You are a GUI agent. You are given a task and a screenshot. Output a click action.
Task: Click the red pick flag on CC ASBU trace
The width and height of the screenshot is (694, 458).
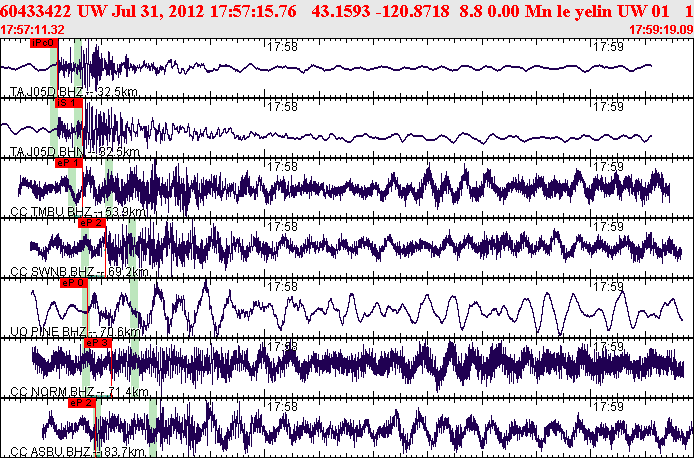click(82, 402)
